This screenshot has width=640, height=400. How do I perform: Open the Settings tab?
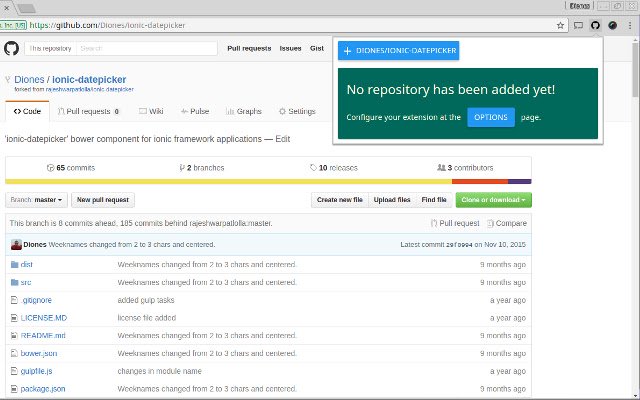tap(297, 111)
